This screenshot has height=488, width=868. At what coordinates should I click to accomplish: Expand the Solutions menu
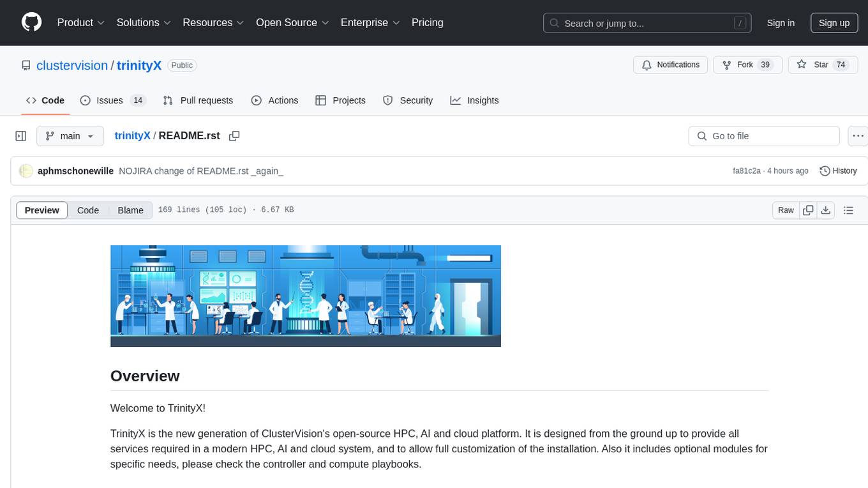(144, 22)
